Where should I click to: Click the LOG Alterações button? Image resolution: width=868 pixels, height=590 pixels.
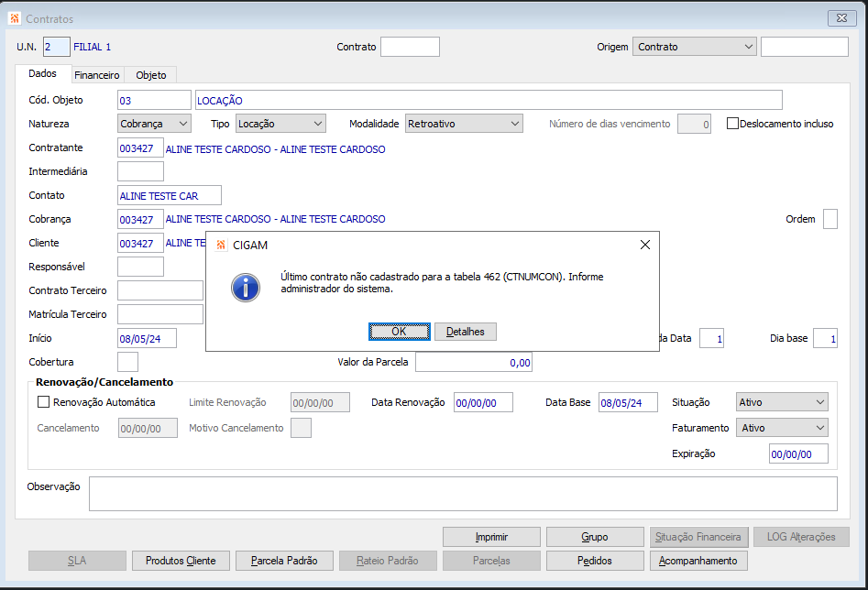pyautogui.click(x=801, y=536)
